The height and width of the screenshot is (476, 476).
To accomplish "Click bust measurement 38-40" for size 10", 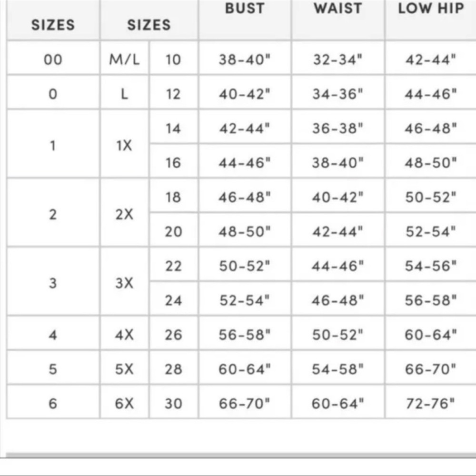I will coord(244,59).
